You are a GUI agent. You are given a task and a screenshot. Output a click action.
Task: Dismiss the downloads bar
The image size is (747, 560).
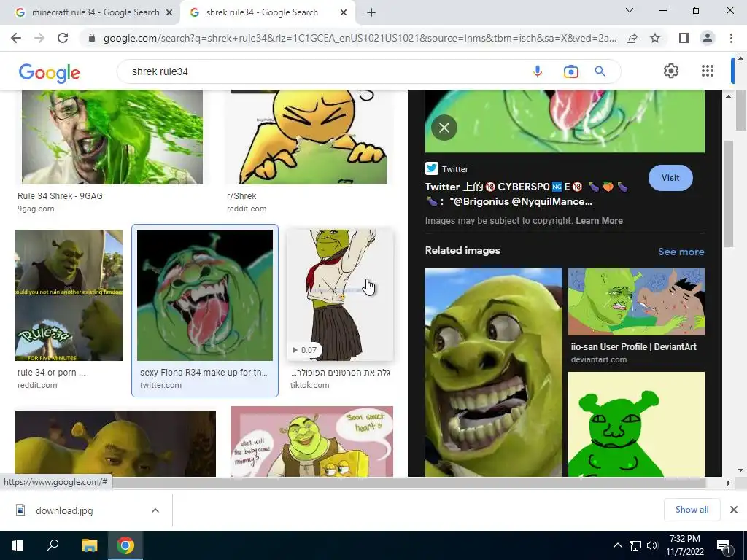(x=734, y=510)
